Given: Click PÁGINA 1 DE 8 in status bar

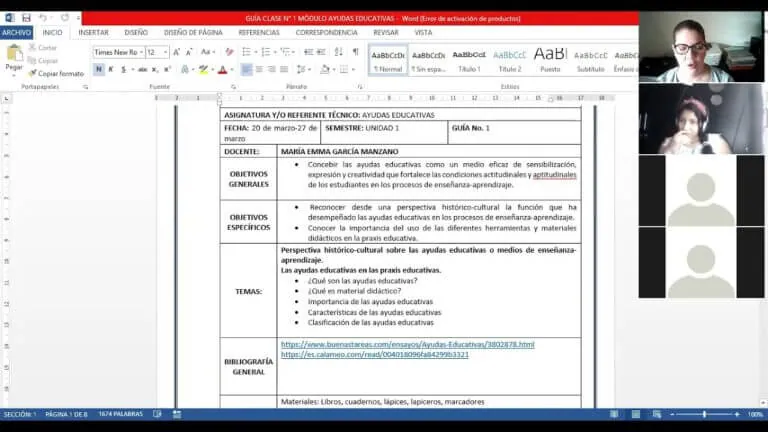Looking at the screenshot, I should (66, 414).
